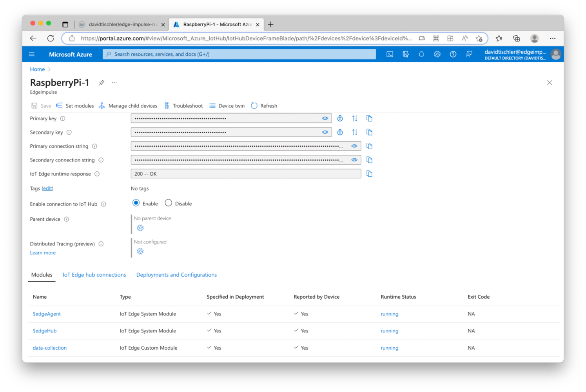Switch to Deployments and Configurations tab

[176, 275]
